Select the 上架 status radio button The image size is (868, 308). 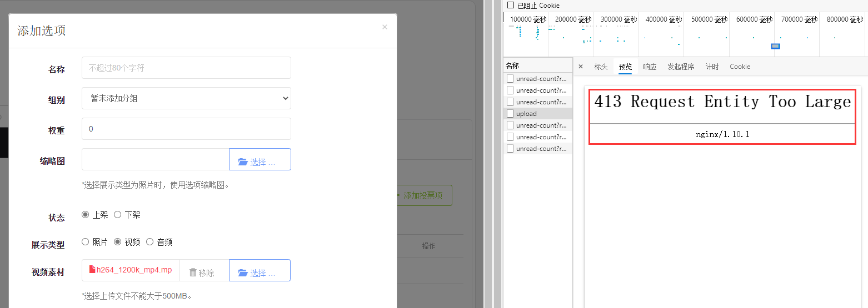point(85,215)
